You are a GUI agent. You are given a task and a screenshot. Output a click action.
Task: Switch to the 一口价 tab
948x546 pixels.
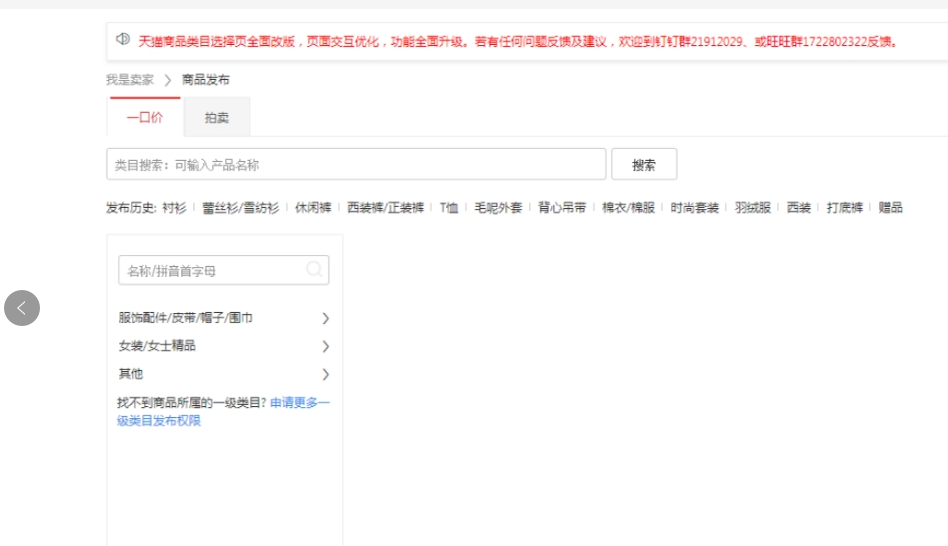coord(144,117)
